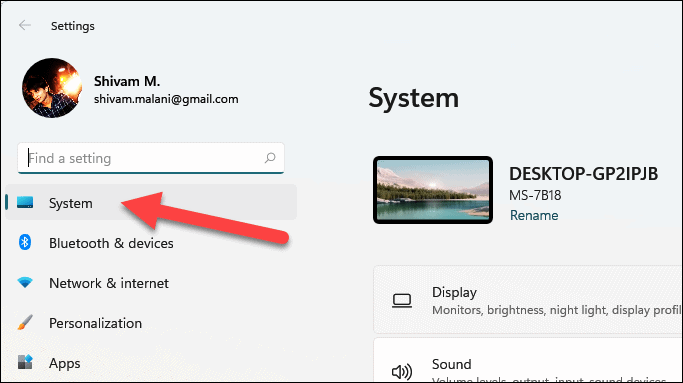Click the Bluetooth icon
This screenshot has width=683, height=383.
point(25,242)
